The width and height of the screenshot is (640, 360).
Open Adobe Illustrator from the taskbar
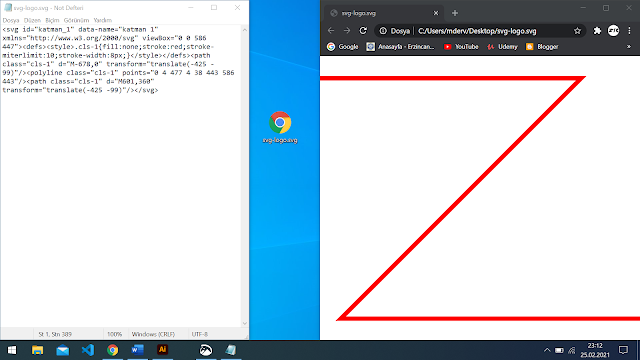tap(162, 350)
